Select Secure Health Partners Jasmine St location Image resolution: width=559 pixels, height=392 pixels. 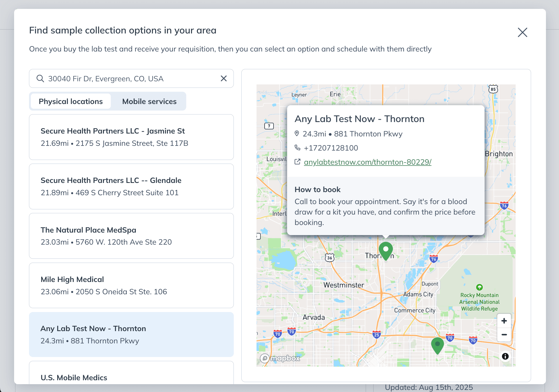131,137
